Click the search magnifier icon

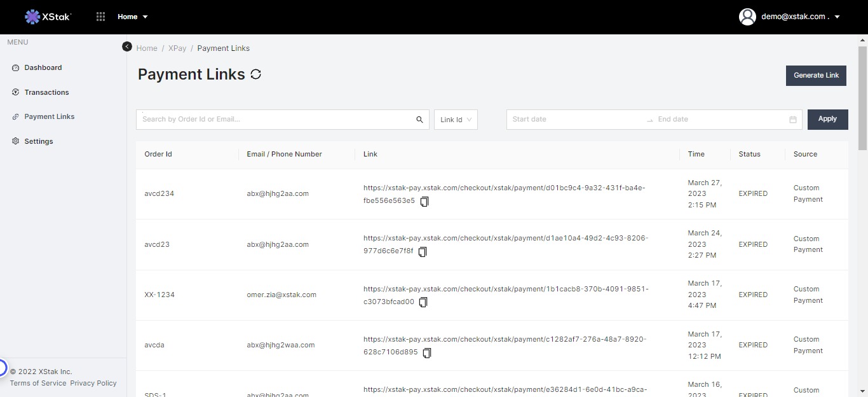point(419,120)
